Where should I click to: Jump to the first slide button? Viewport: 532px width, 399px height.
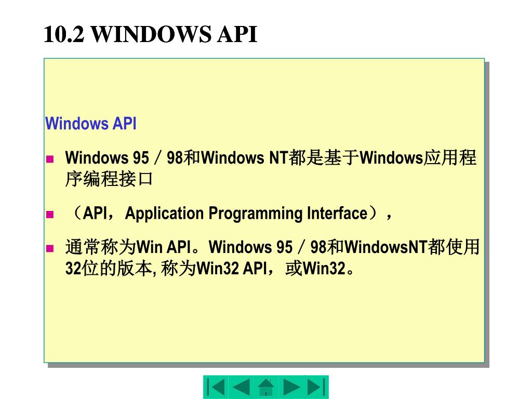click(x=216, y=387)
